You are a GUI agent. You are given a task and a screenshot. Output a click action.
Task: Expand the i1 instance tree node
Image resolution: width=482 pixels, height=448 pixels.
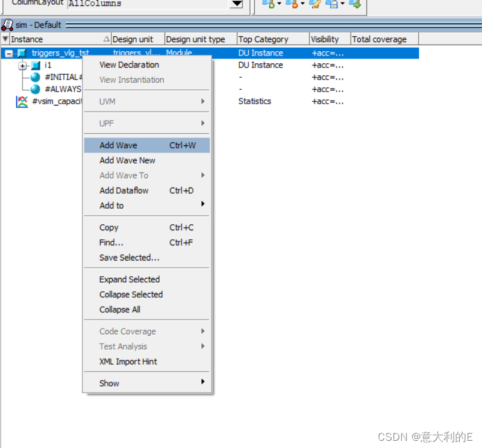[x=22, y=66]
